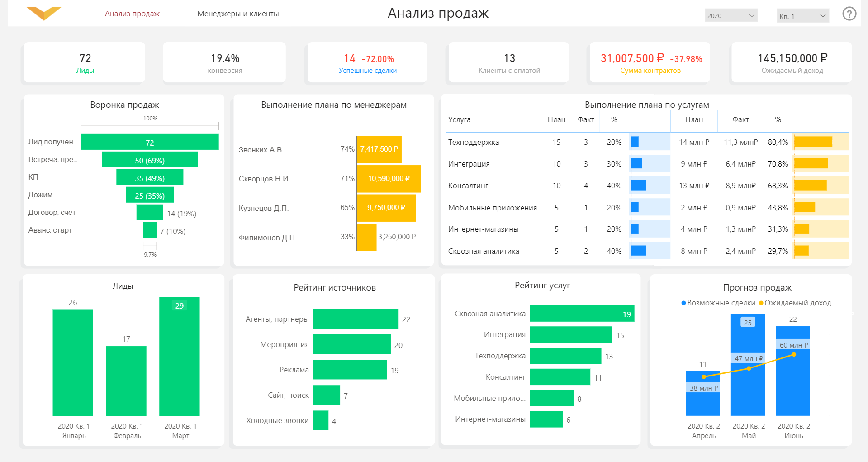Toggle Ожидаемый доход yellow legend marker
Image resolution: width=868 pixels, height=462 pixels.
click(x=761, y=303)
